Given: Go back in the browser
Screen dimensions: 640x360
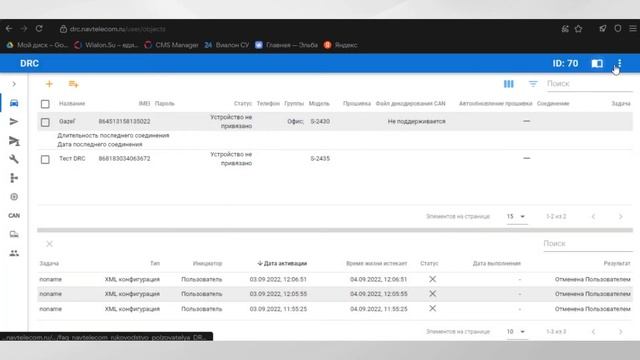Looking at the screenshot, I should point(9,29).
